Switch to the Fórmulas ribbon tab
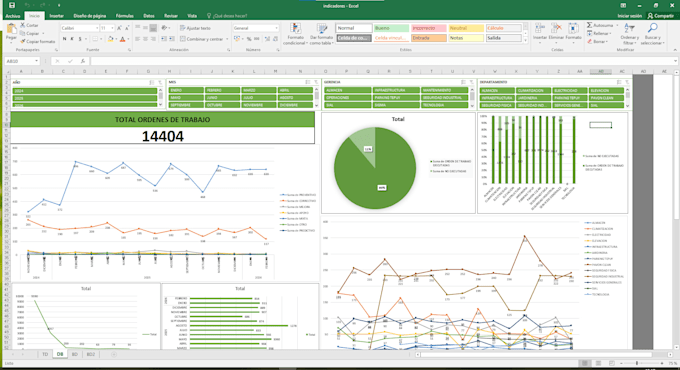Viewport: 680px width, 370px height. [x=124, y=16]
